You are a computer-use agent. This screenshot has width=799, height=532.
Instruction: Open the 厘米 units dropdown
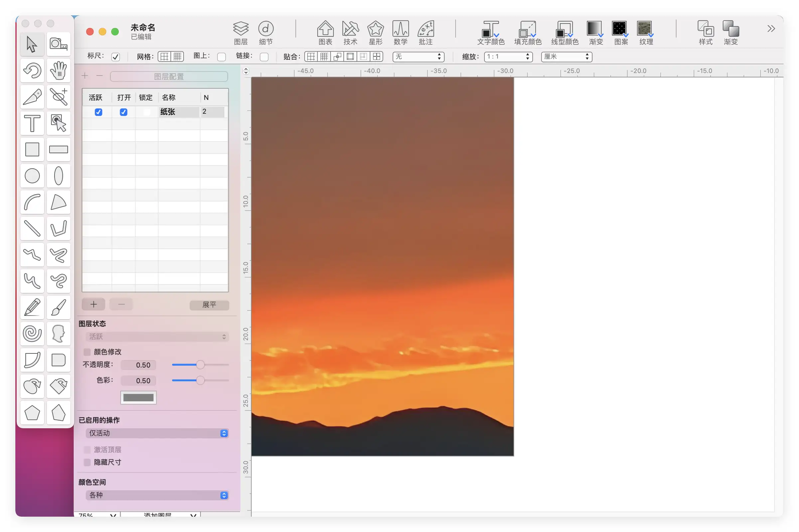(566, 57)
